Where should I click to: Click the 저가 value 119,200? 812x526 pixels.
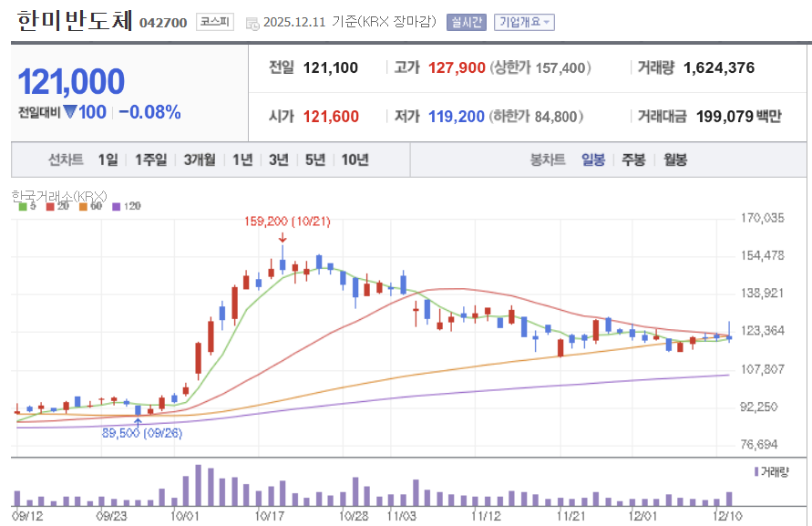(x=457, y=117)
